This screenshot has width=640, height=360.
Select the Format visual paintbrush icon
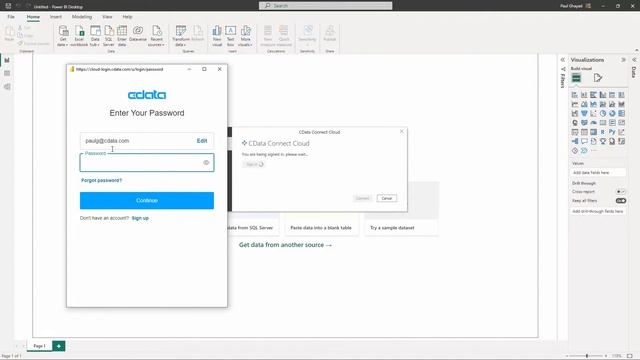click(598, 78)
